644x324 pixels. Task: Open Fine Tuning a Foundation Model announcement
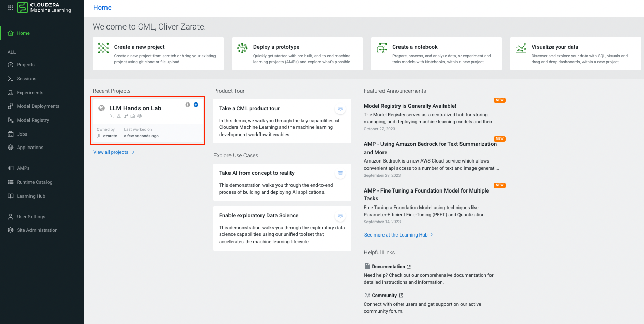click(426, 195)
